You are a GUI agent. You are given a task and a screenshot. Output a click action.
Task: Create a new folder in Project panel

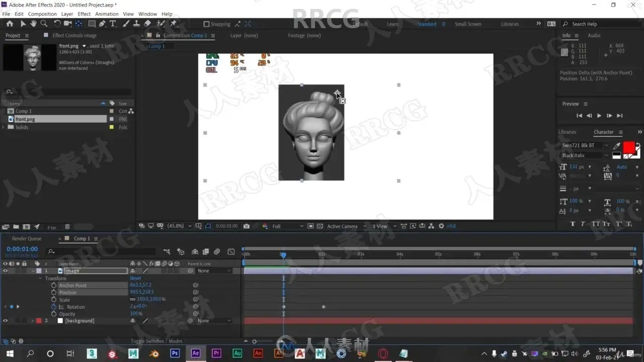16,227
